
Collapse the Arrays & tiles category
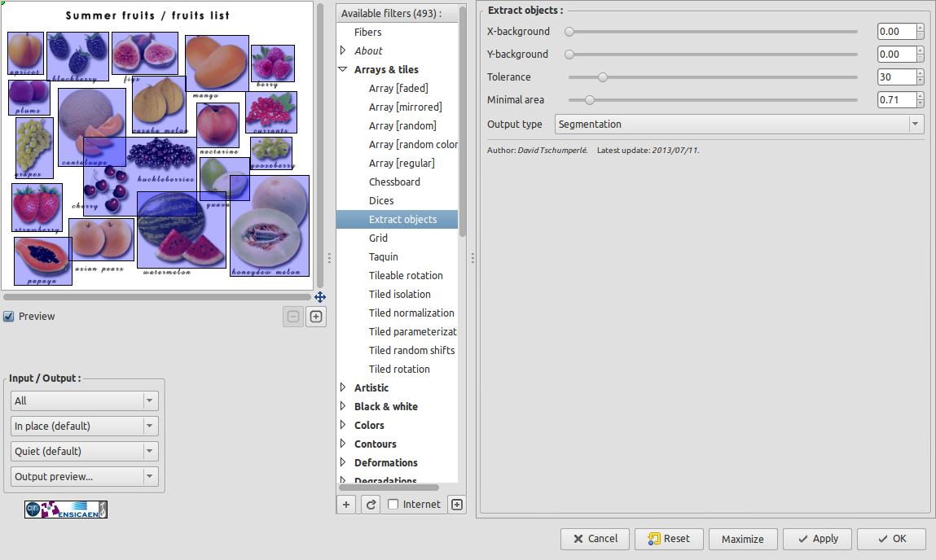(x=343, y=69)
